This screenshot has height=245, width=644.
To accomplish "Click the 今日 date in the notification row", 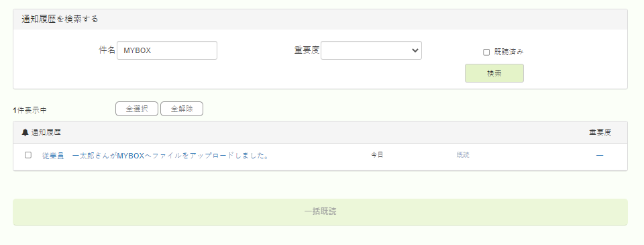I will tap(377, 155).
